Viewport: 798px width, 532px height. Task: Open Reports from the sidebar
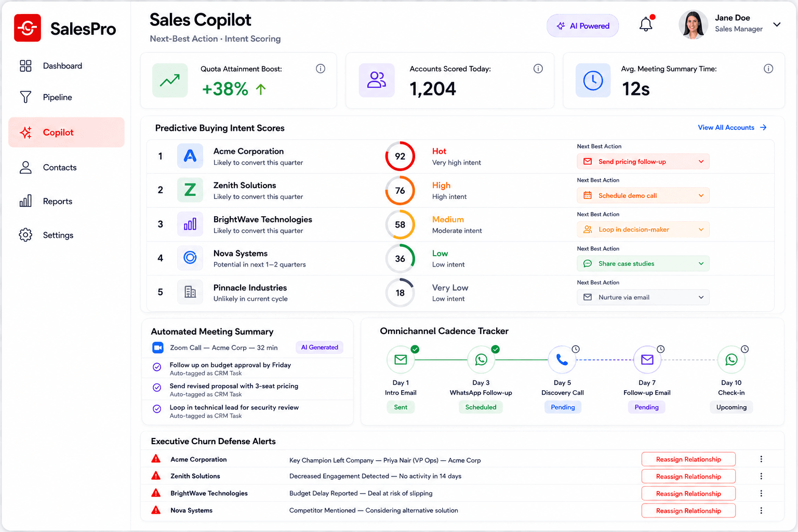[x=66, y=201]
